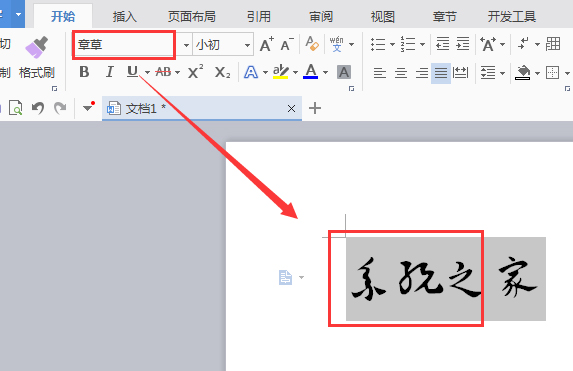The width and height of the screenshot is (573, 371).
Task: Toggle bold formatting
Action: pos(84,72)
